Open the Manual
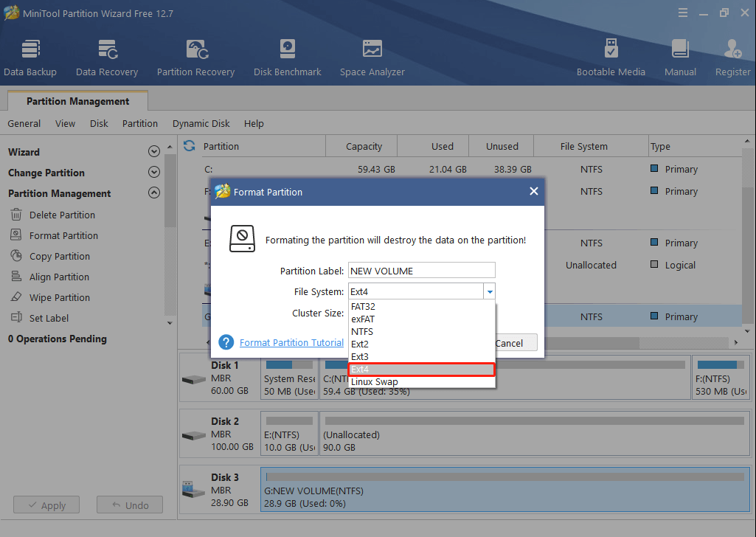756x537 pixels. point(680,58)
